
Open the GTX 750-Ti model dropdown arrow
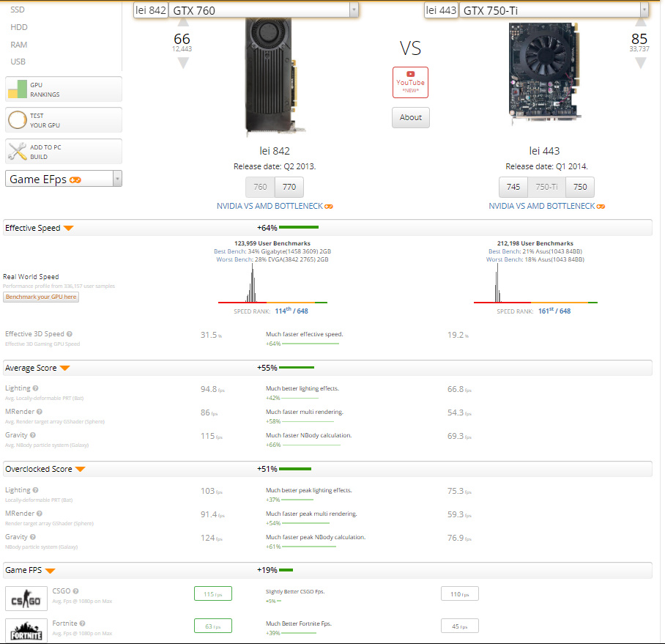644,10
